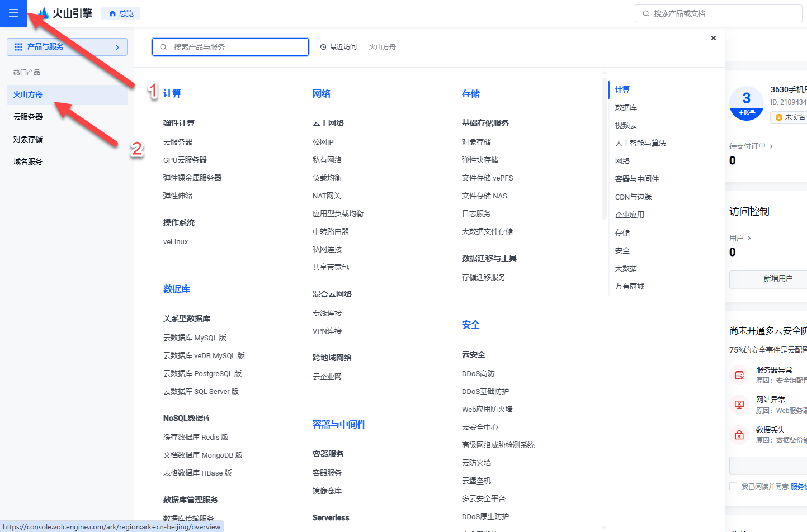
Task: Expand 产品与服务 with its chevron
Action: coord(117,47)
